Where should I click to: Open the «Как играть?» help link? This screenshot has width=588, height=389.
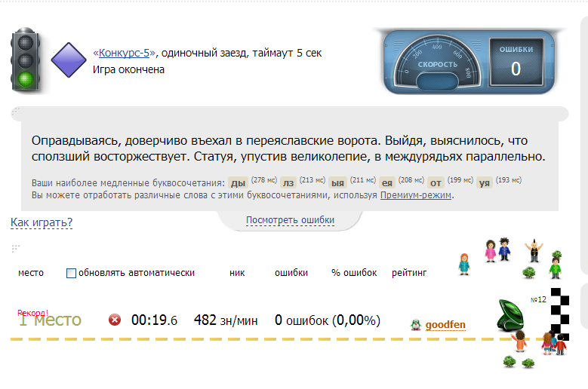click(42, 222)
